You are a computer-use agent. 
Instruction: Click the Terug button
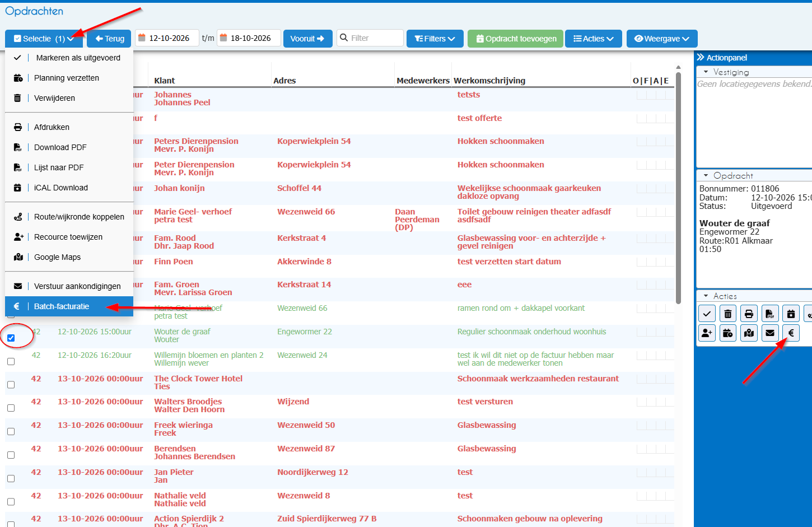point(109,39)
